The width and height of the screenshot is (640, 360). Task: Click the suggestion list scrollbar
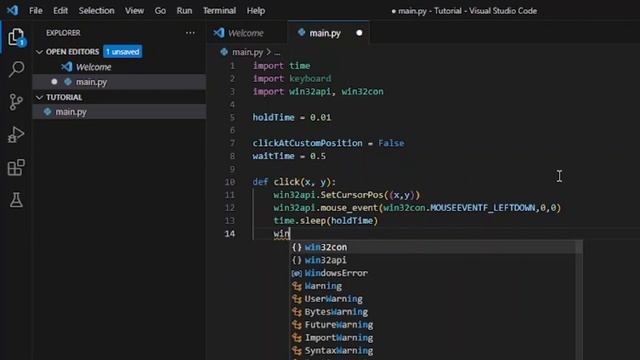(x=579, y=300)
